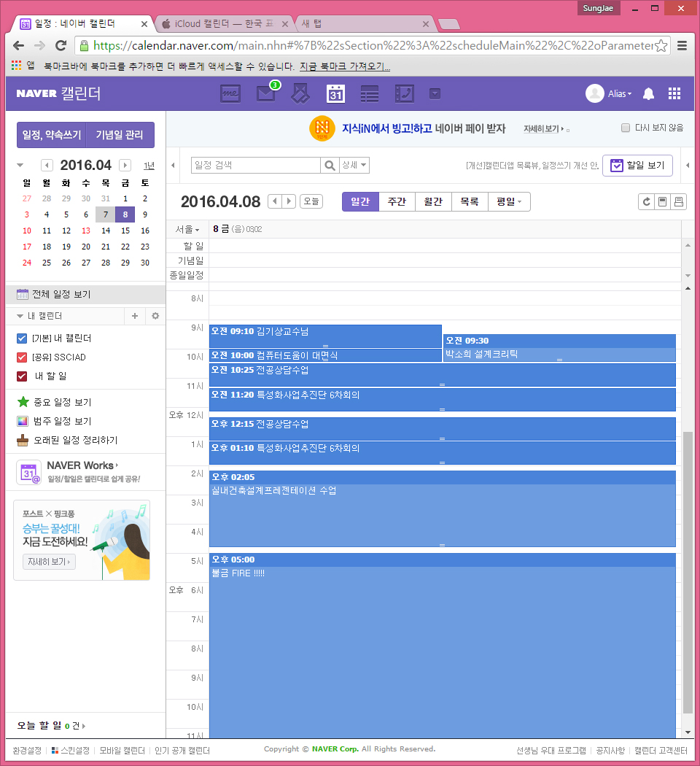
Task: Add a new calendar with the plus icon
Action: point(134,316)
